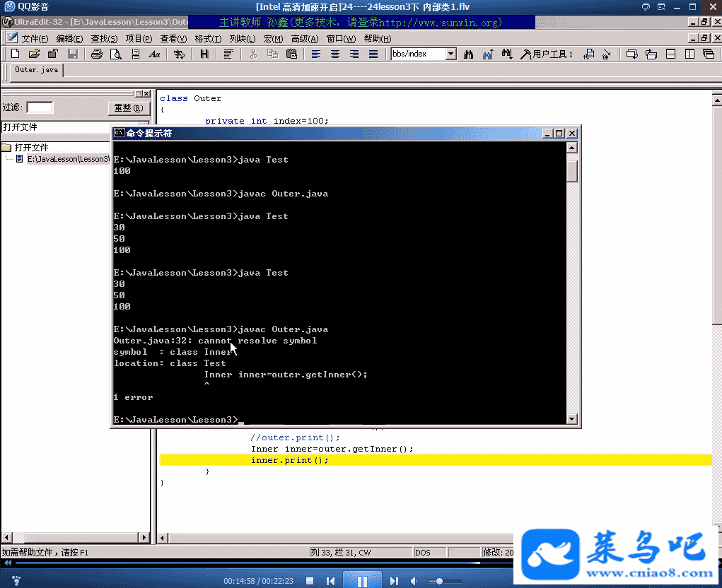Click the Paste clipboard icon

tap(291, 54)
